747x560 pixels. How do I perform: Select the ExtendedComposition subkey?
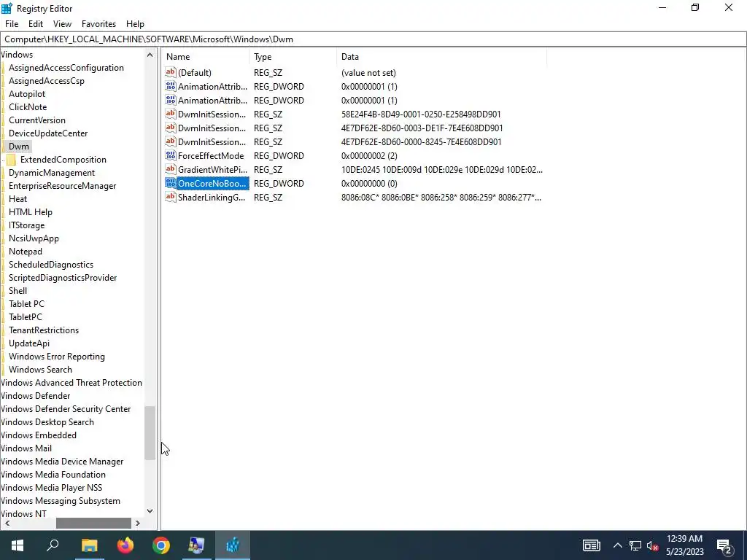63,160
